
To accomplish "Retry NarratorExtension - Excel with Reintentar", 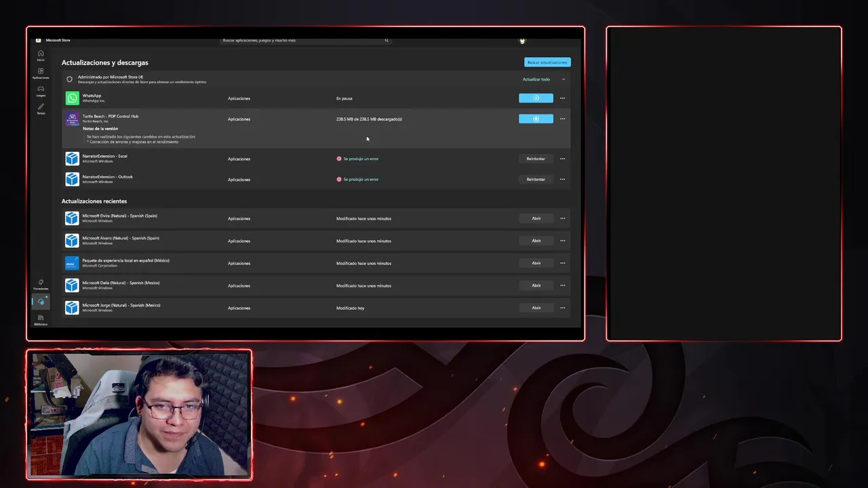I will click(x=536, y=159).
